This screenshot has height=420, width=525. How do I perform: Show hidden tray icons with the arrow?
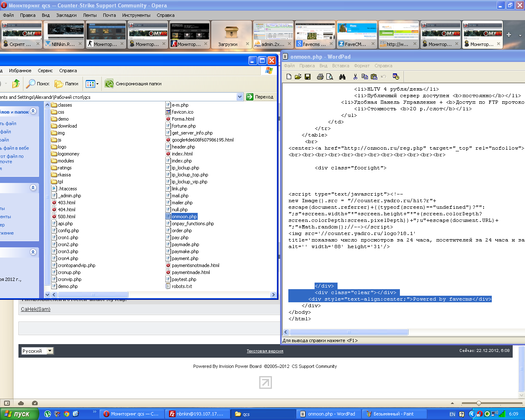472,414
